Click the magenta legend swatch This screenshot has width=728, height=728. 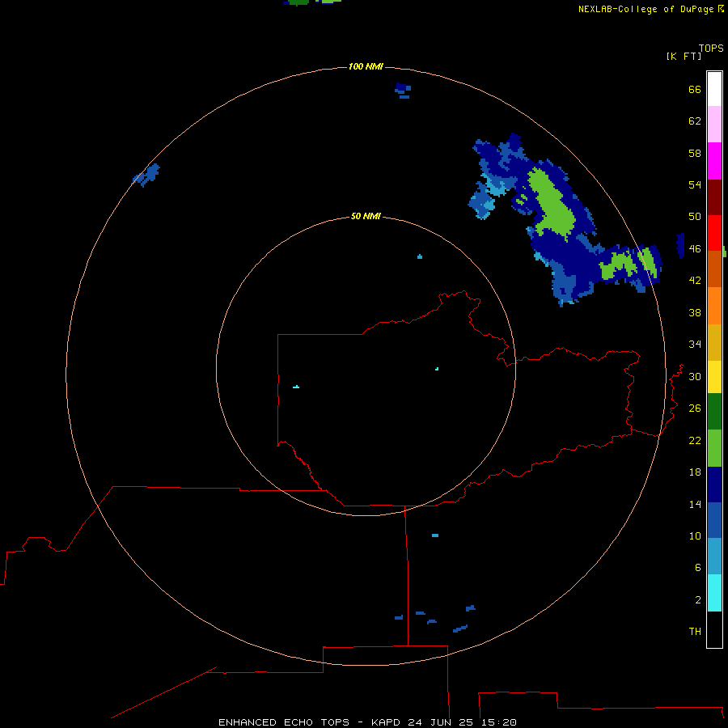click(714, 161)
